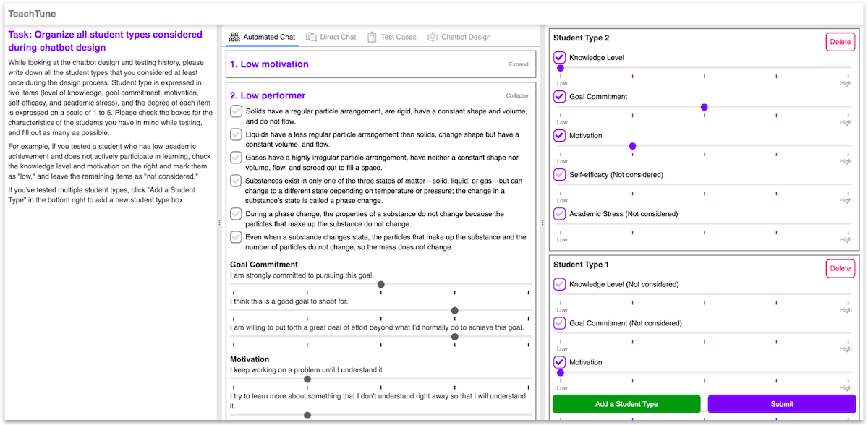The width and height of the screenshot is (868, 425).
Task: Click Add a Student Type button
Action: (626, 404)
